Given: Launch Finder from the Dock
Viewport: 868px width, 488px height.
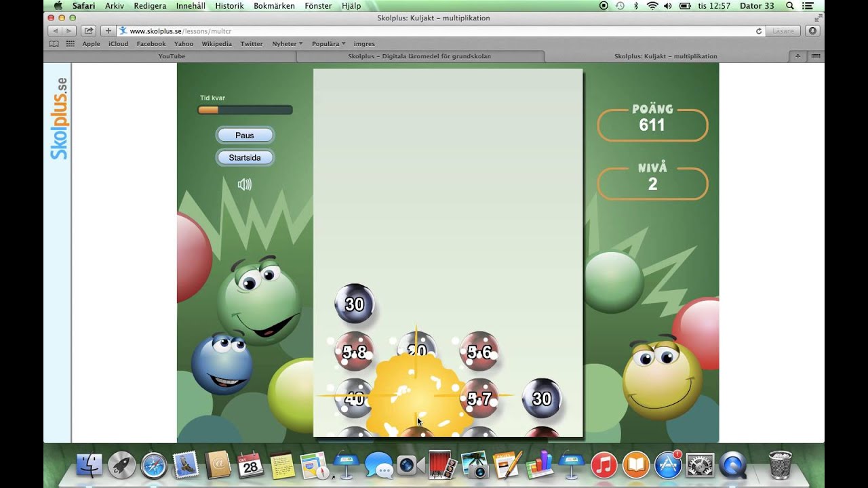Looking at the screenshot, I should pyautogui.click(x=89, y=466).
